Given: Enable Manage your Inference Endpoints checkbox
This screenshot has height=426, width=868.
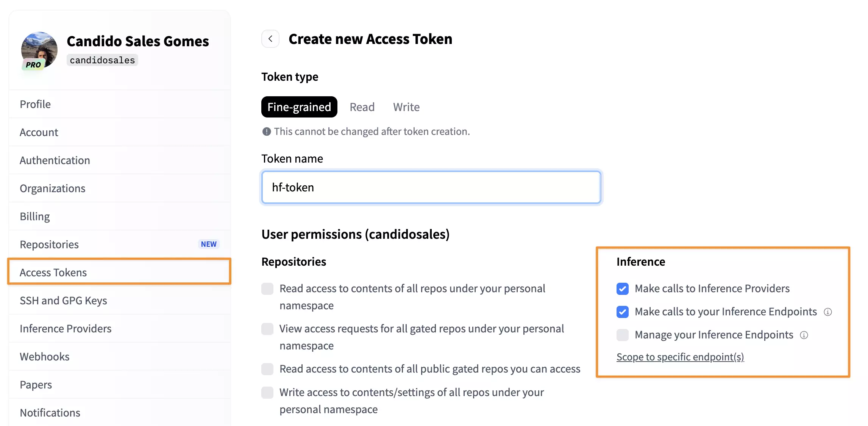Looking at the screenshot, I should [x=623, y=335].
